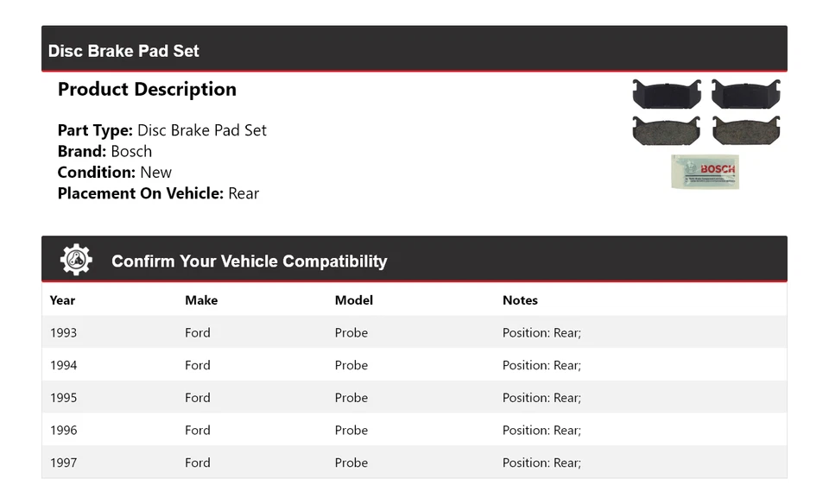Viewport: 829px width, 504px height.
Task: Click the Notes column header
Action: click(x=520, y=300)
